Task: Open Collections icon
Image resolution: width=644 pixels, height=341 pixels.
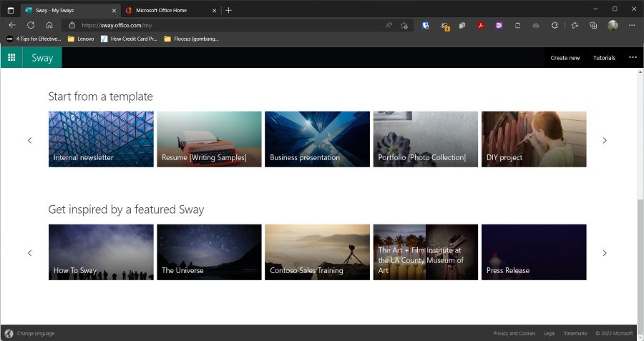Action: (x=593, y=26)
